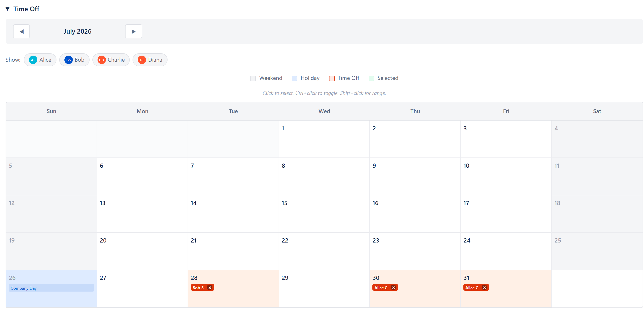Viewport: 644px width, 314px height.
Task: Go to previous month arrow
Action: 21,31
